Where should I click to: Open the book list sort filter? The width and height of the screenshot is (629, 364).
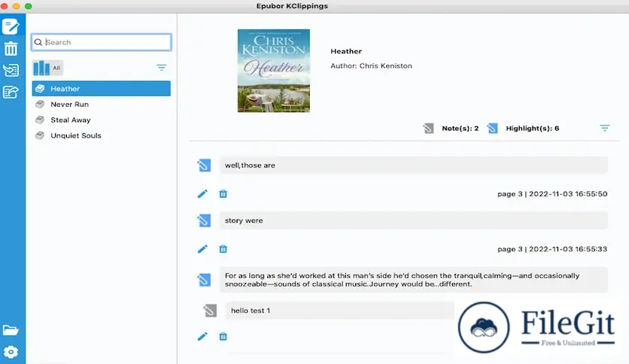161,68
